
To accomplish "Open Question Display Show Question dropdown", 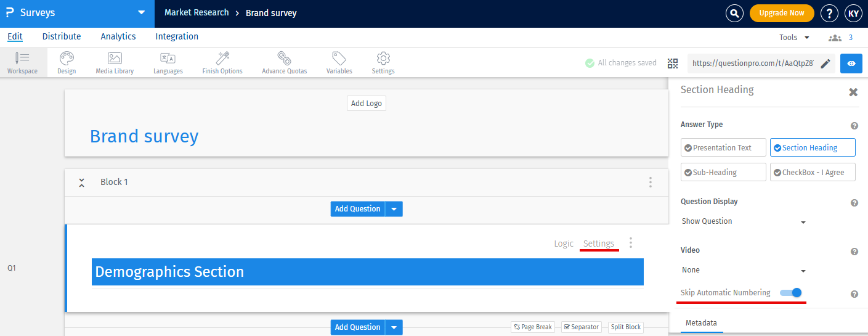I will click(744, 221).
